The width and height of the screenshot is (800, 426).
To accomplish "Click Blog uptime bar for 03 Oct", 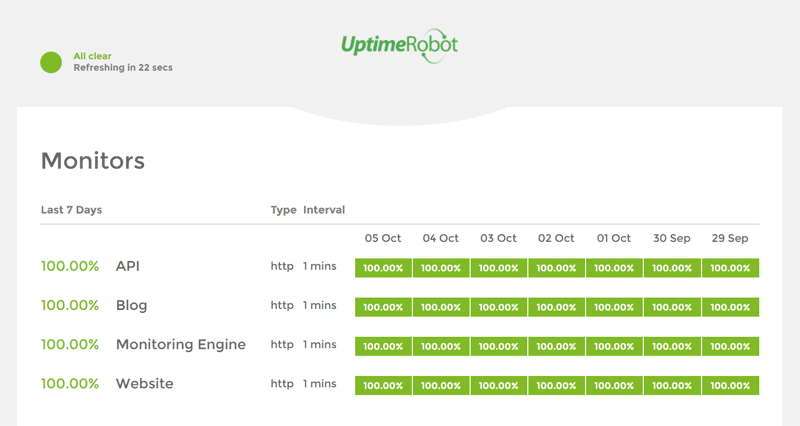I will click(x=499, y=307).
